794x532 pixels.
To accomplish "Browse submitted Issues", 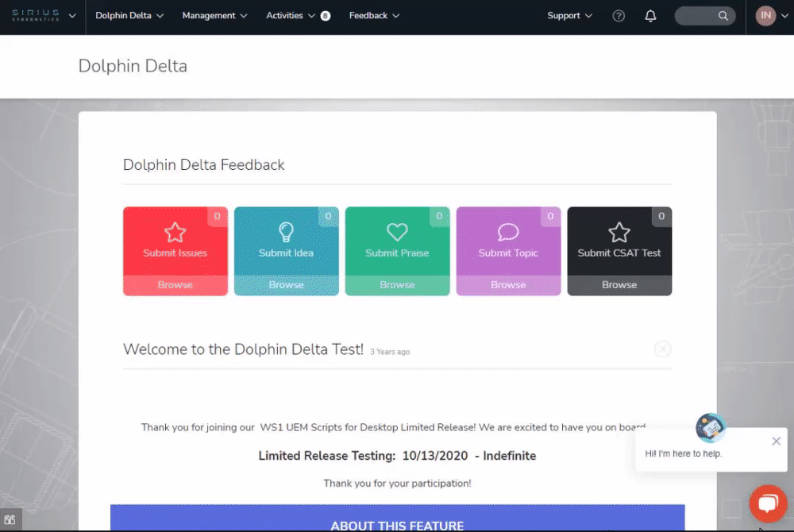I will coord(175,285).
